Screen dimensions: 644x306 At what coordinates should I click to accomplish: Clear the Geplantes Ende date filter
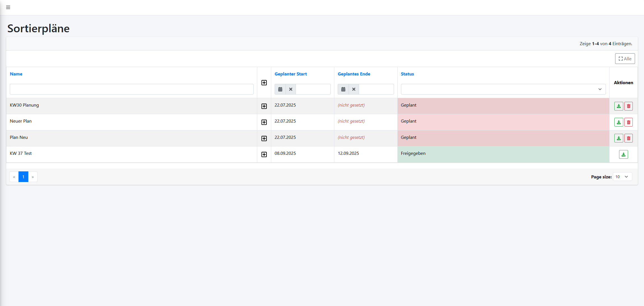tap(354, 89)
